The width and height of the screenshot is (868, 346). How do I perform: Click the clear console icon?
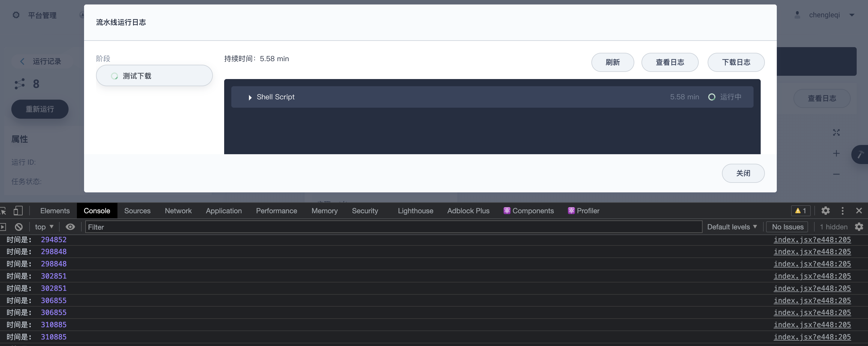tap(19, 227)
